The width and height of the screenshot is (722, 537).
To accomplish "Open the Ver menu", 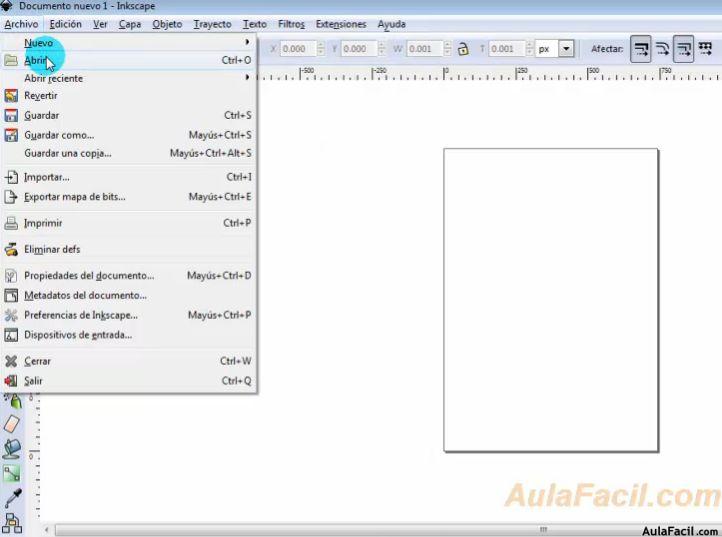I will (100, 24).
